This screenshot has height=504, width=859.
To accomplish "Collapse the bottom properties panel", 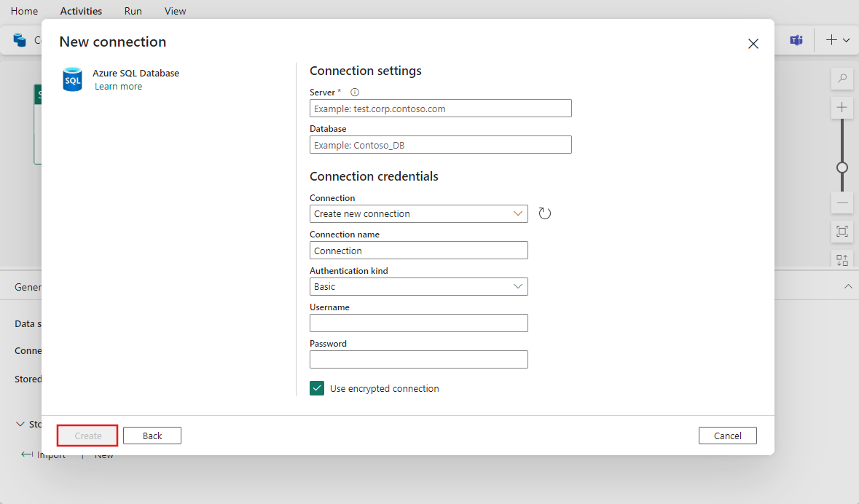I will pos(848,287).
